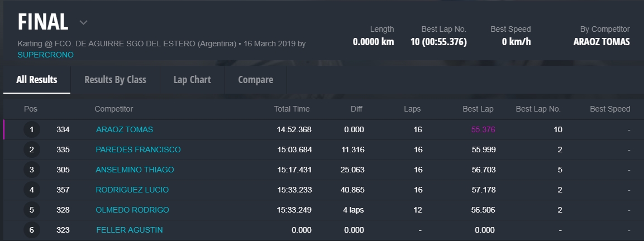Click the purple 55.376 best lap time

[x=483, y=129]
